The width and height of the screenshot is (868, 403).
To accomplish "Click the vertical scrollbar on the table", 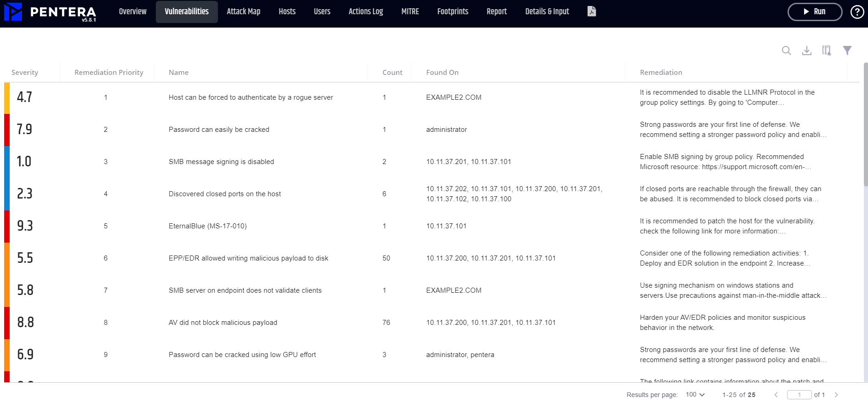I will pyautogui.click(x=865, y=124).
